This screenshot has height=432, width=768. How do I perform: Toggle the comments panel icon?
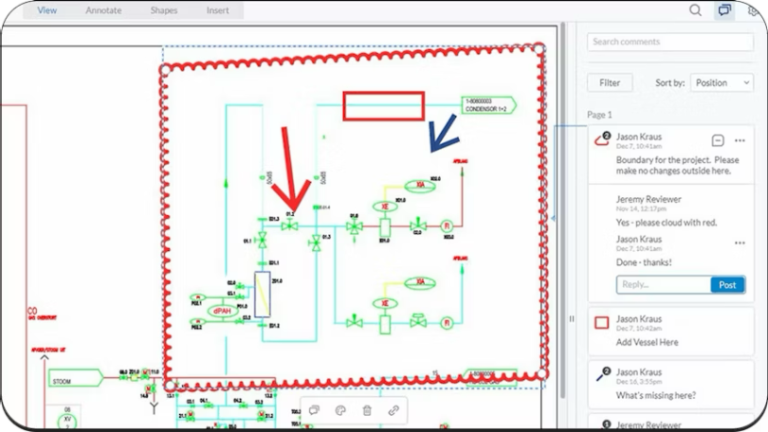(x=724, y=11)
